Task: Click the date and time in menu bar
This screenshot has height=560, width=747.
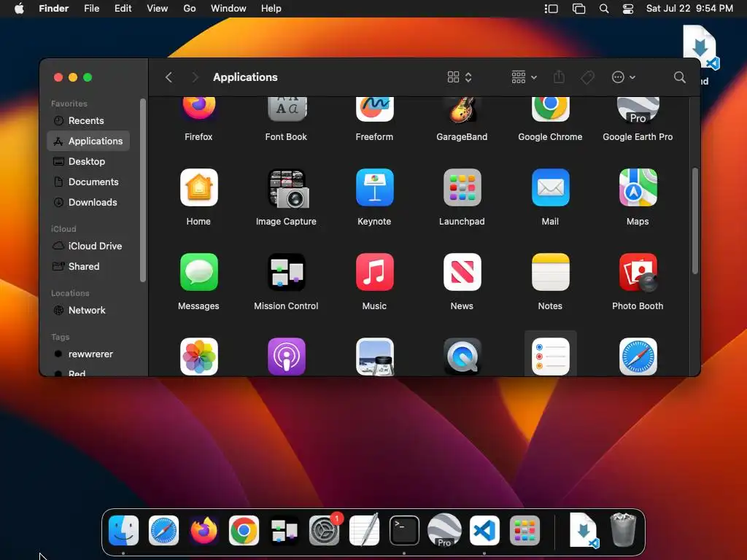Action: click(689, 9)
